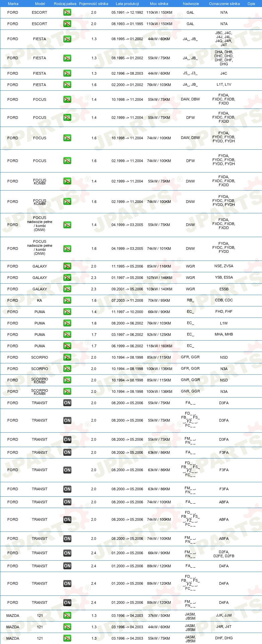
Task: Click the 'J4R, J4T' engine code cell
Action: [224, 627]
